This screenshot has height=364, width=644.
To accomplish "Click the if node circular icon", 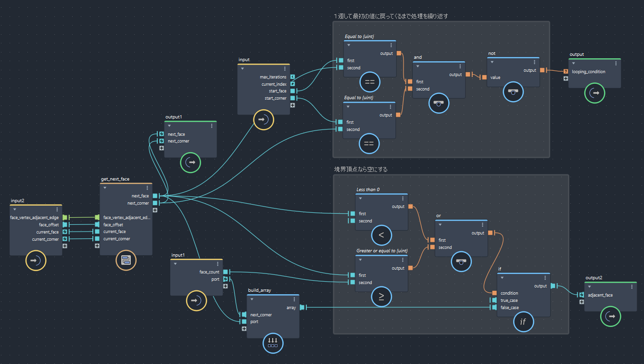I will pyautogui.click(x=523, y=322).
